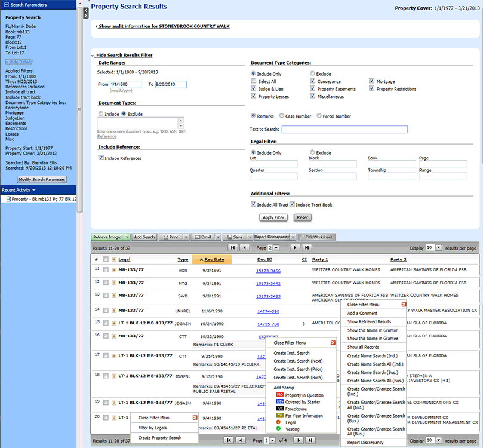Open the Print dropdown arrow
Image resolution: width=483 pixels, height=448 pixels.
[186, 237]
